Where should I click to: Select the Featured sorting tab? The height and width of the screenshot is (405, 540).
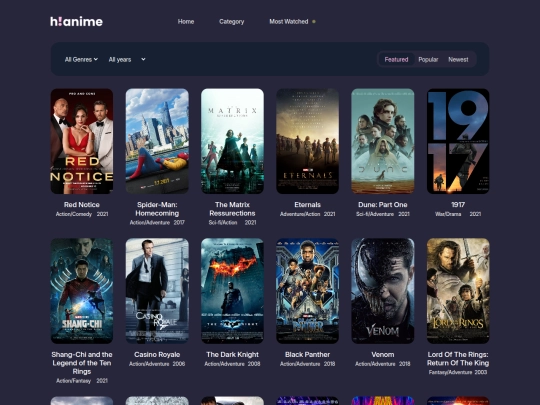click(x=396, y=59)
